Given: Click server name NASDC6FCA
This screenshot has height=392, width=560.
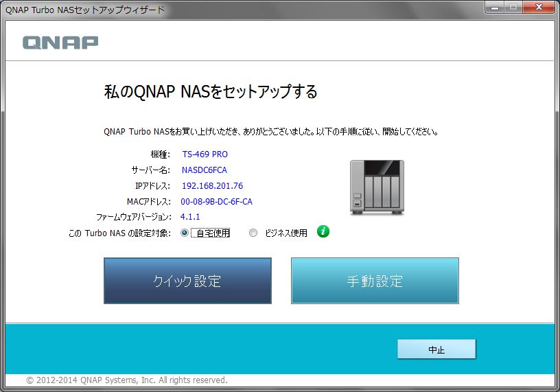Looking at the screenshot, I should coord(205,170).
